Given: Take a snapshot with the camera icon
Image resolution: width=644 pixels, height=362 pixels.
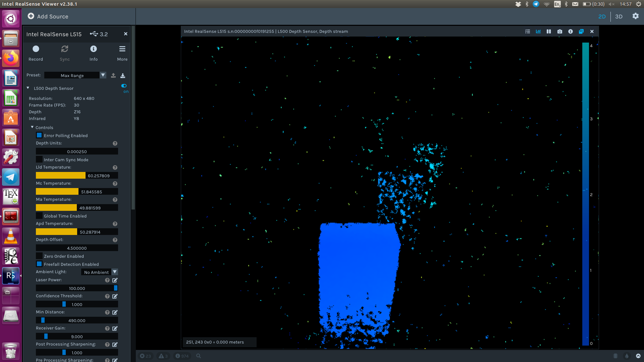Looking at the screenshot, I should 559,31.
